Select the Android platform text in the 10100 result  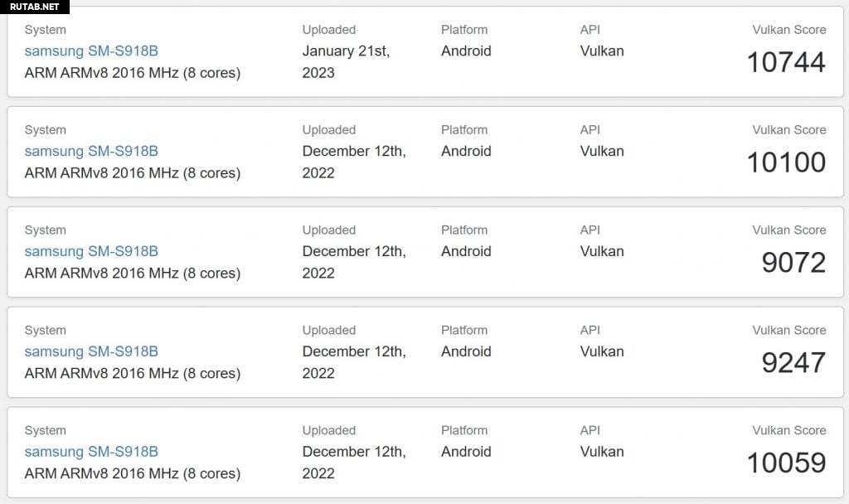coord(466,151)
